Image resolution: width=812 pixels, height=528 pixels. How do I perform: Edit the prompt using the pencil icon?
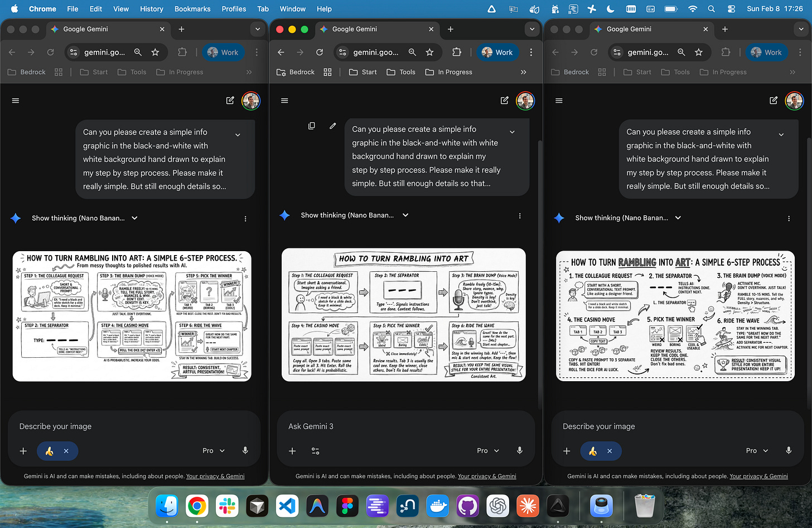pyautogui.click(x=332, y=126)
